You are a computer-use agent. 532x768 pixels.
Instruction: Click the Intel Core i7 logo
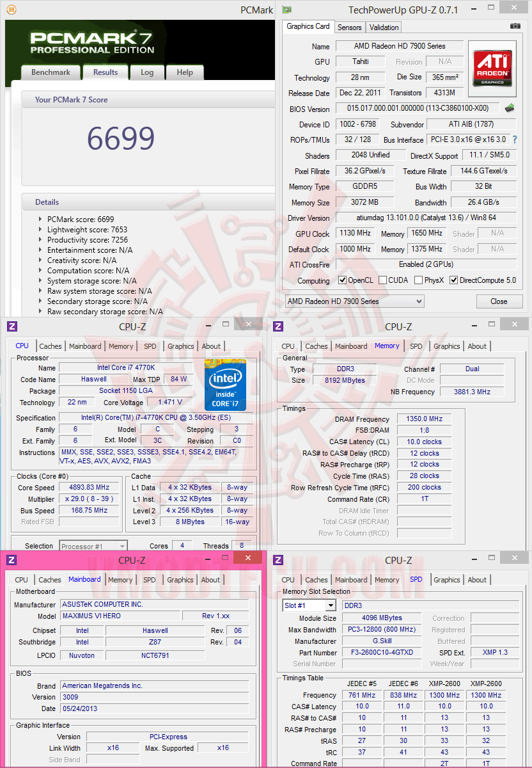click(225, 385)
